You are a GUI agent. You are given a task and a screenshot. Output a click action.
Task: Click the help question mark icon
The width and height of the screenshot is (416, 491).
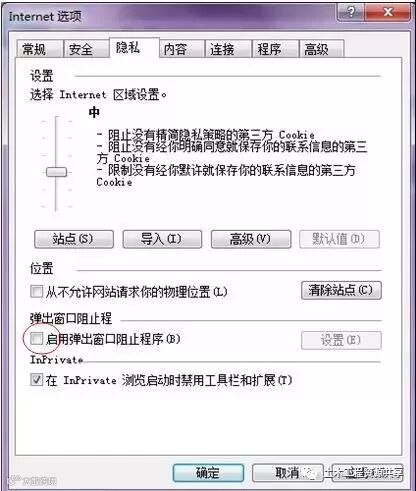pyautogui.click(x=351, y=12)
